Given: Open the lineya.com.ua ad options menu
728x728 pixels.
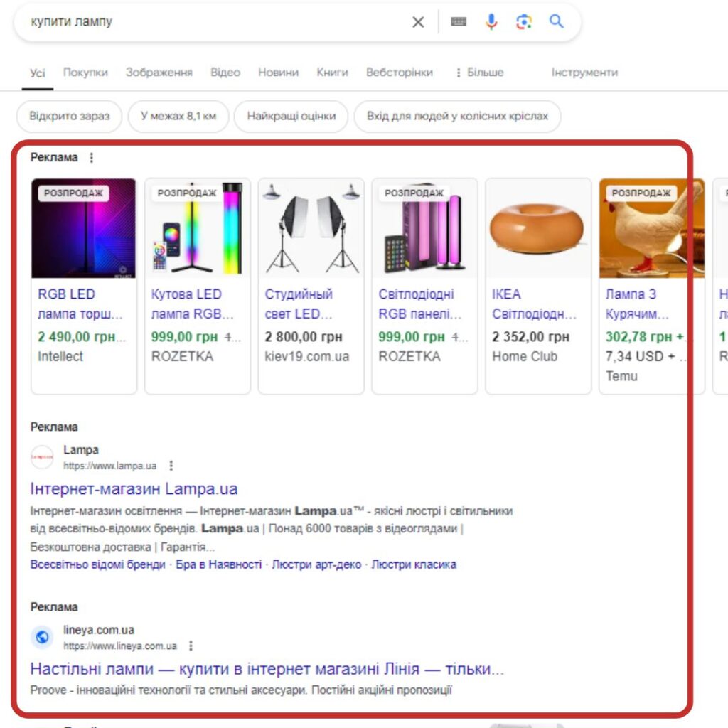Looking at the screenshot, I should tap(190, 647).
